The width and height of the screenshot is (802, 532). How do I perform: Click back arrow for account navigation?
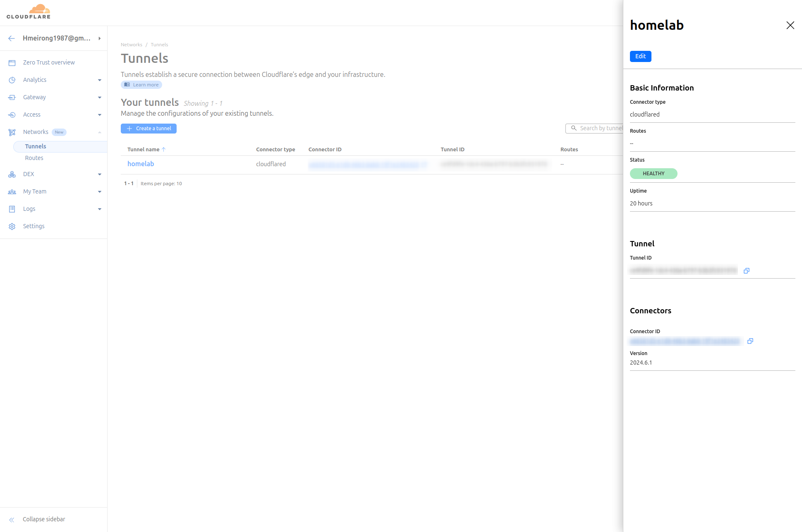coord(12,37)
